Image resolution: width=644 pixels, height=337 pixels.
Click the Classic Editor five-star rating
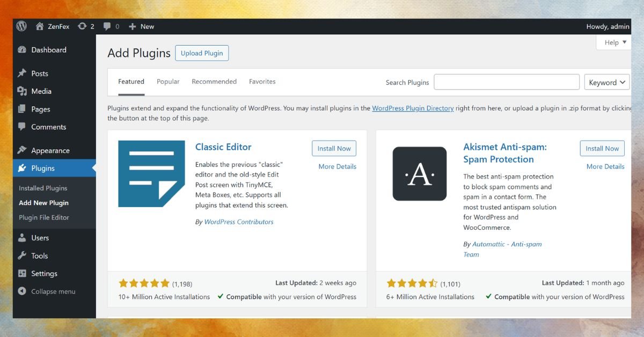coord(144,283)
